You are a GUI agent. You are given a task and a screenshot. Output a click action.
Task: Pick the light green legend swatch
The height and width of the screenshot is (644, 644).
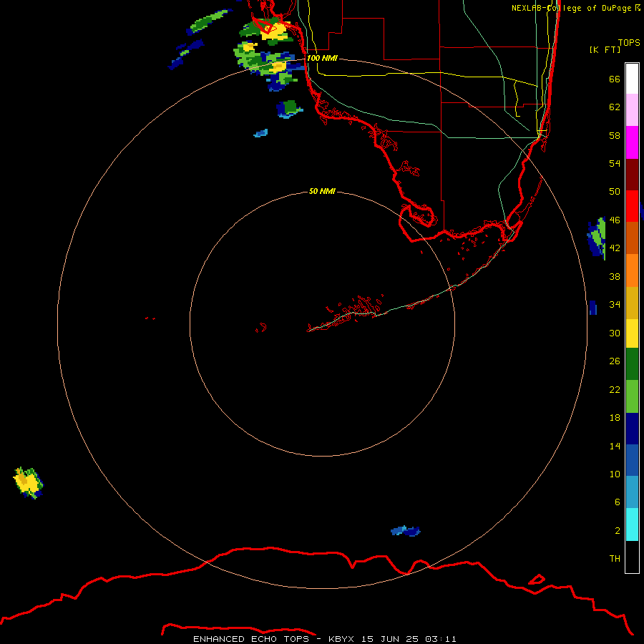click(632, 396)
